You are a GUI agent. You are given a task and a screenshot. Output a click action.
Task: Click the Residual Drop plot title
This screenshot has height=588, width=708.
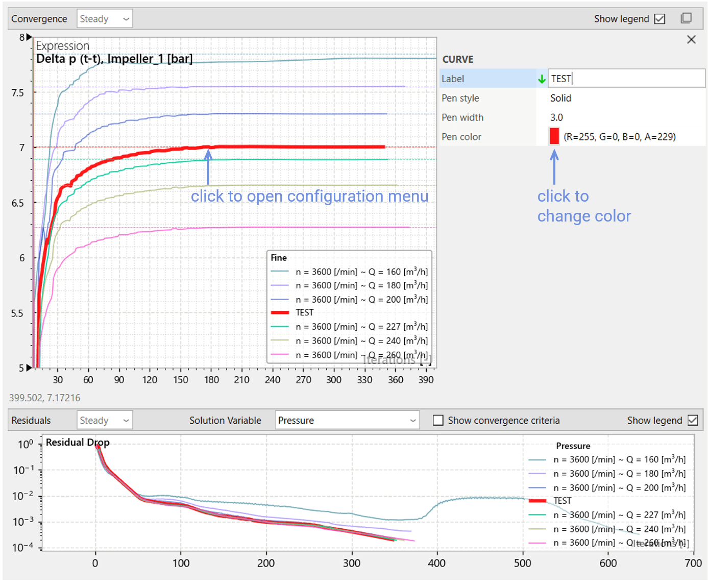pyautogui.click(x=78, y=443)
